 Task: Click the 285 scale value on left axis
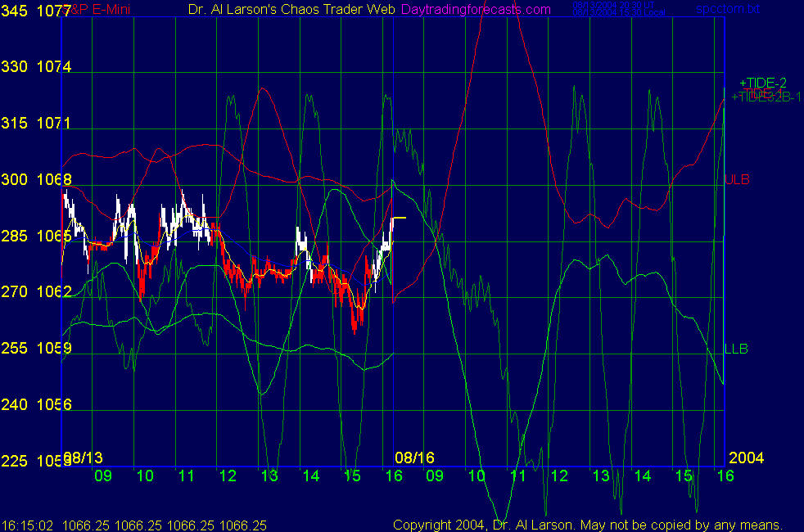[15, 236]
